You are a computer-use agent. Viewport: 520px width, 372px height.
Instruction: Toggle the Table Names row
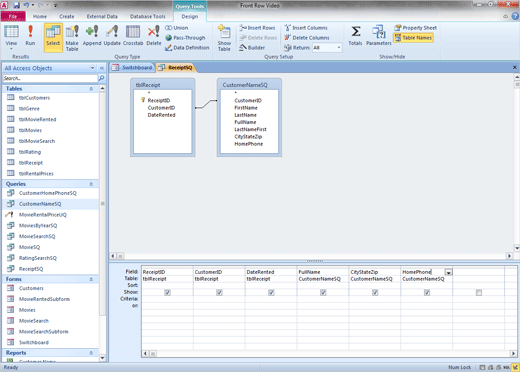413,38
